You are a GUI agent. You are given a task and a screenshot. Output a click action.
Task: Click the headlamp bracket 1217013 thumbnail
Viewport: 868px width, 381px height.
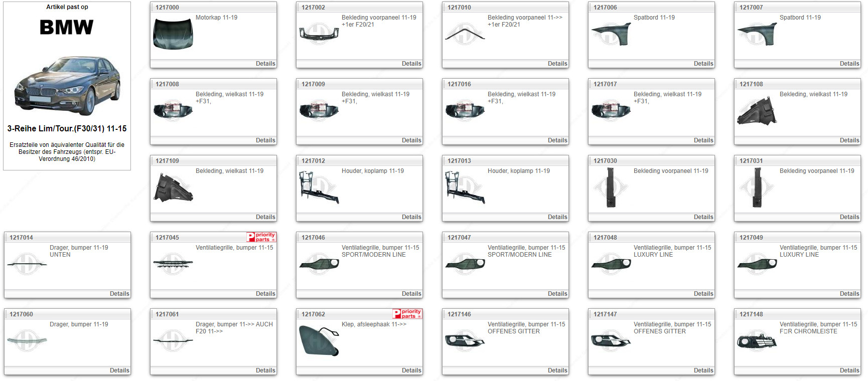(465, 187)
